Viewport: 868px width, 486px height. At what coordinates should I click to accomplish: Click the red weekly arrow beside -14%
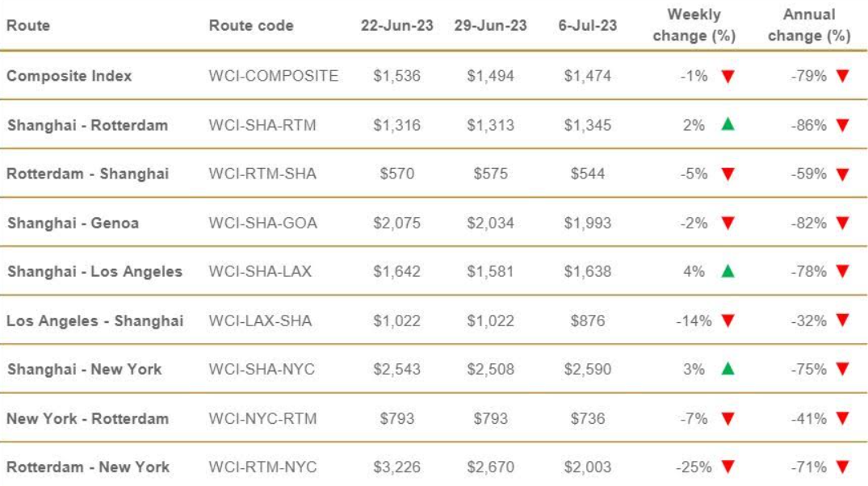(x=728, y=321)
